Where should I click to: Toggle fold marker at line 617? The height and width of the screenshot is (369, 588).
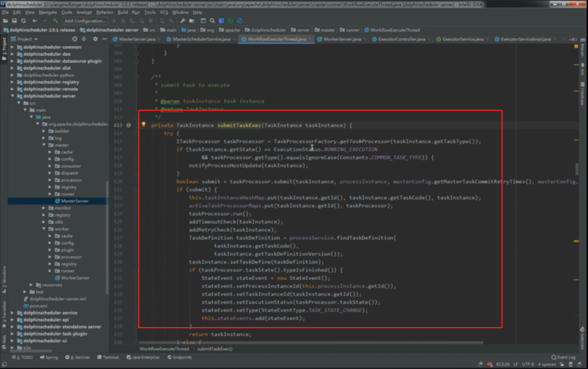pyautogui.click(x=137, y=158)
